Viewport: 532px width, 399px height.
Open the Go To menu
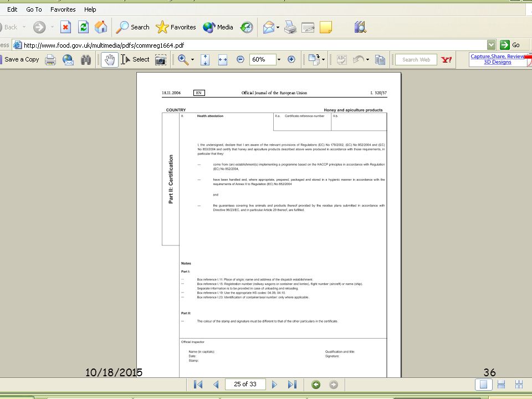pos(34,9)
